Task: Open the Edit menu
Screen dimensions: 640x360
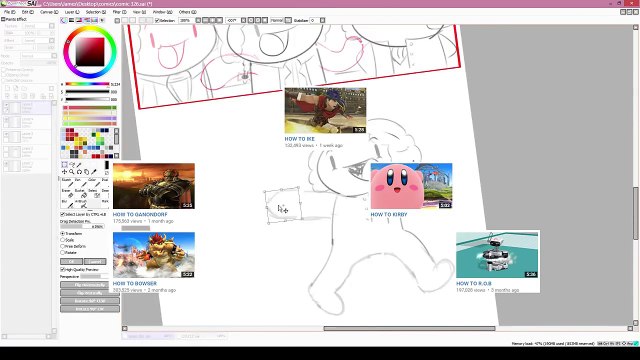Action: click(28, 12)
